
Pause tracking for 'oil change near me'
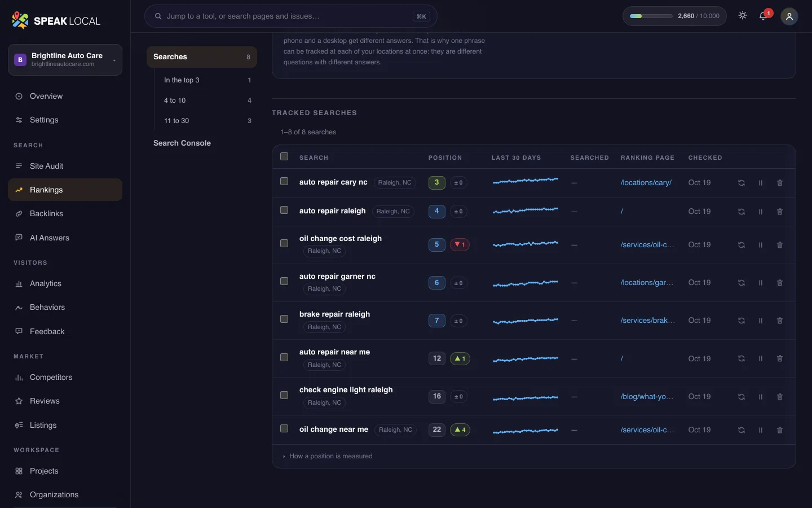point(761,430)
